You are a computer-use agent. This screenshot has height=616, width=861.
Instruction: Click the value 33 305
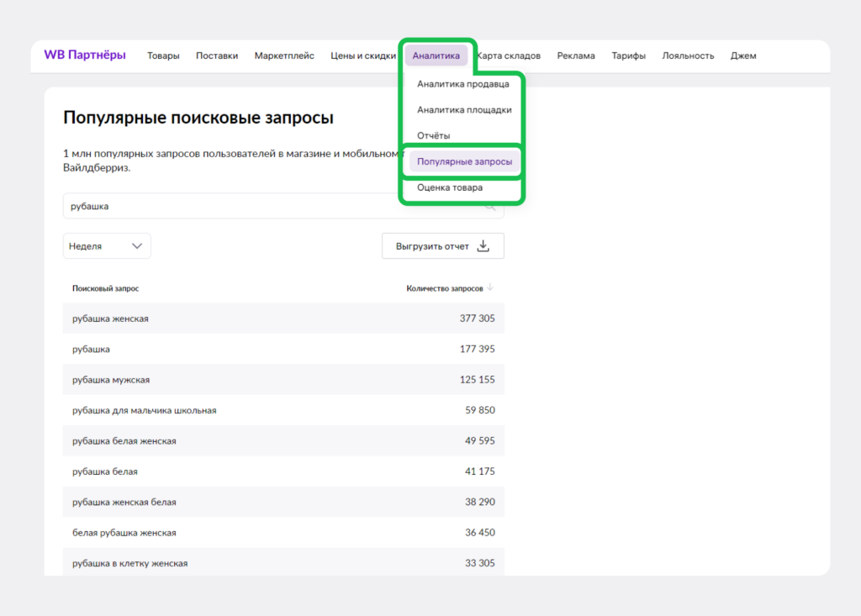[480, 563]
